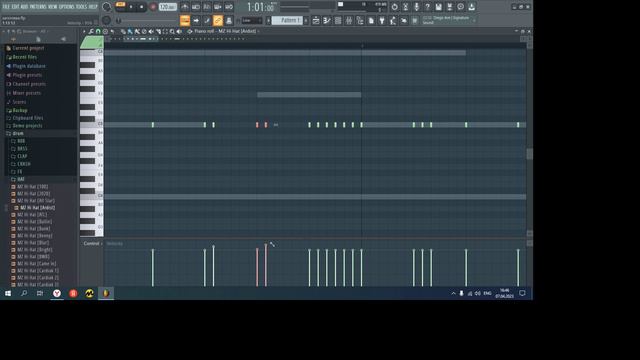Select the piano roll Paint brush tool

coord(130,31)
